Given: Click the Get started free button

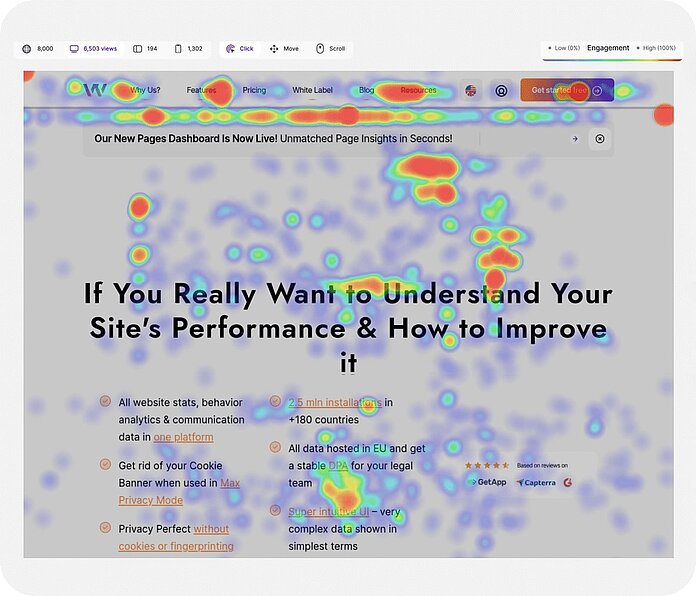Looking at the screenshot, I should coord(566,90).
